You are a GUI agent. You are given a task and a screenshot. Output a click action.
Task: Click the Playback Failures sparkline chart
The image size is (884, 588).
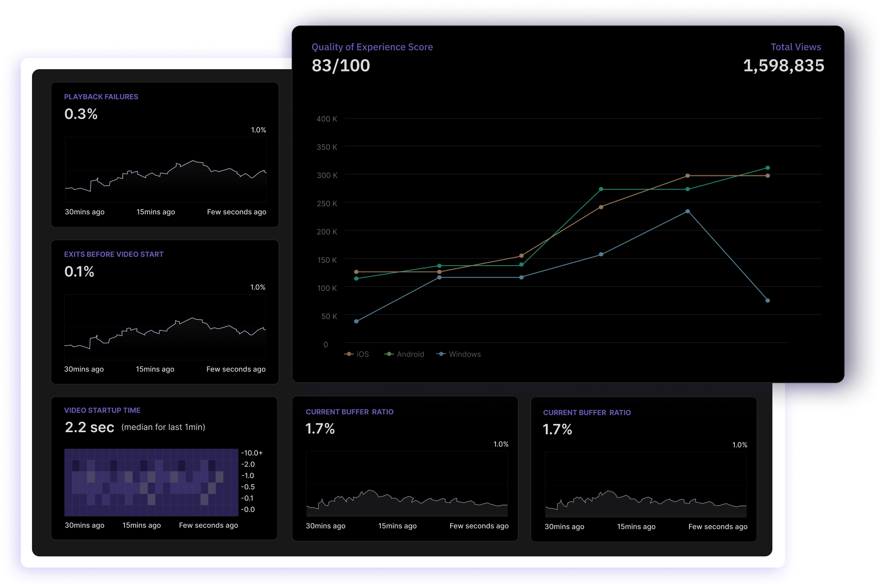pos(166,170)
